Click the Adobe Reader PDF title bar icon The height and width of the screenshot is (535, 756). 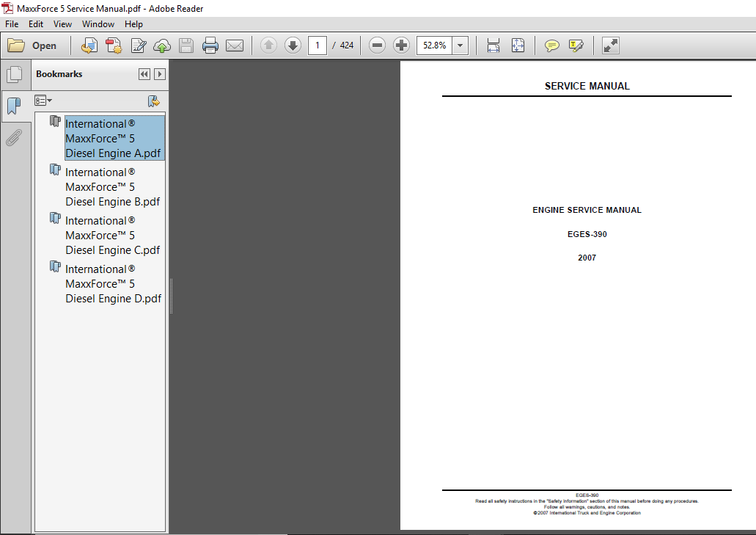[7, 8]
